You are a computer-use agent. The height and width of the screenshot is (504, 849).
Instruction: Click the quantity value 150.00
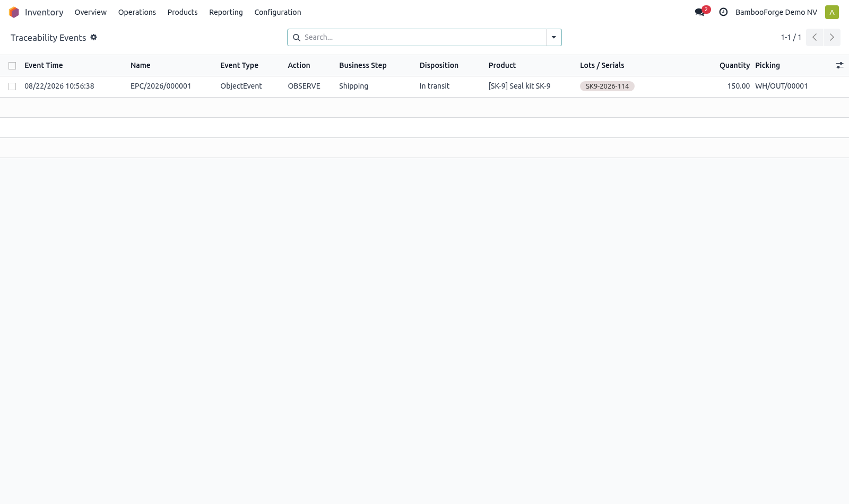click(x=739, y=86)
